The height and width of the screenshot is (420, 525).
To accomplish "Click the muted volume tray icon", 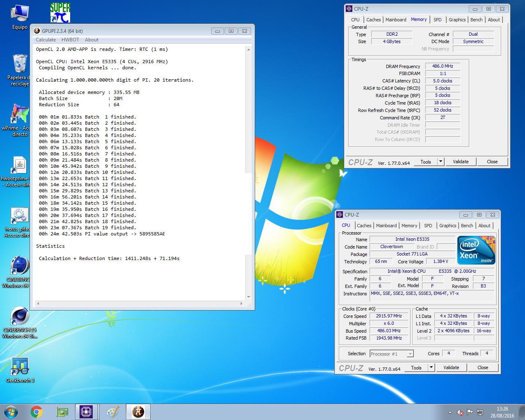I will tap(460, 412).
